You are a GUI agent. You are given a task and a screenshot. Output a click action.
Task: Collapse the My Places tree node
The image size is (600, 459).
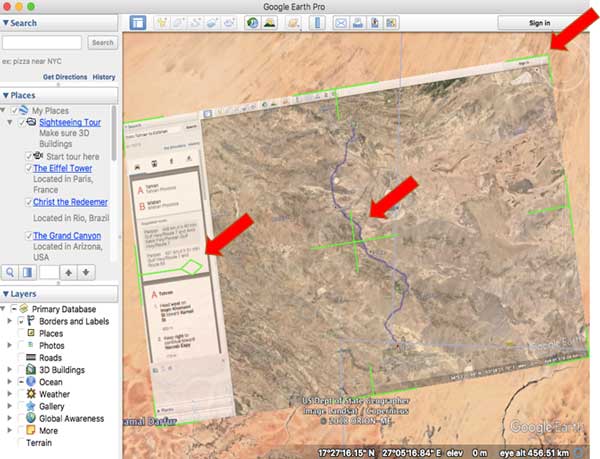coord(3,111)
